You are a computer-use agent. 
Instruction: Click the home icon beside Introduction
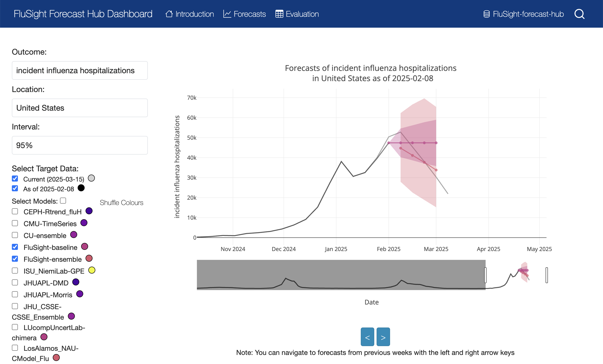pyautogui.click(x=169, y=14)
